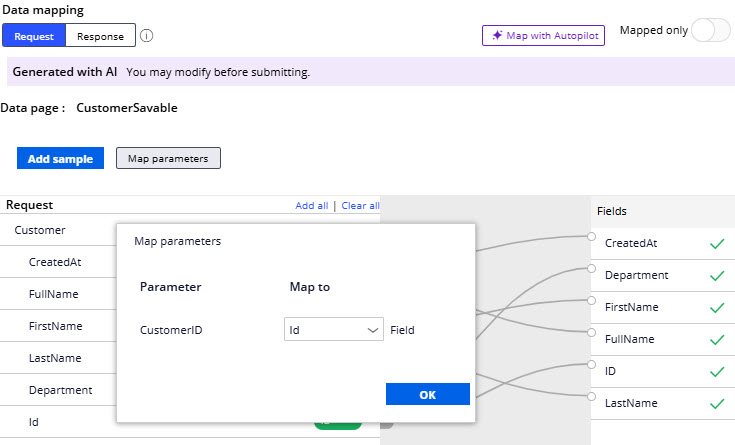735x445 pixels.
Task: Switch to the Request tab
Action: [x=34, y=36]
